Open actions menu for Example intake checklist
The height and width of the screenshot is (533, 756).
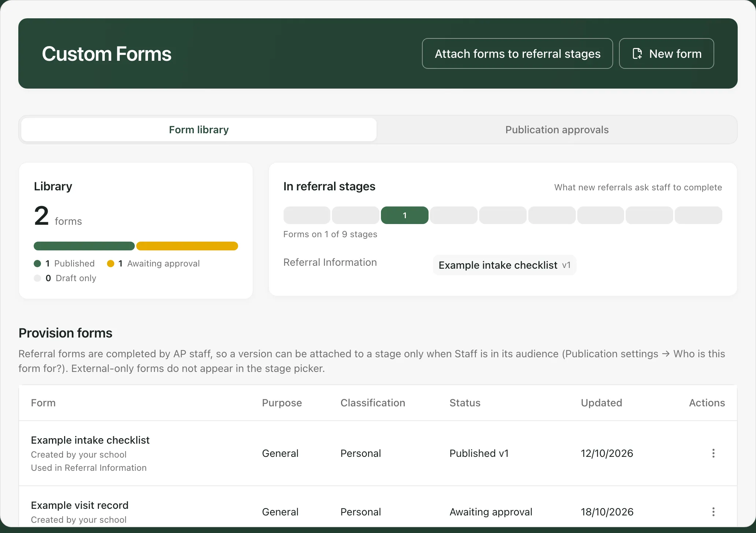pyautogui.click(x=713, y=453)
